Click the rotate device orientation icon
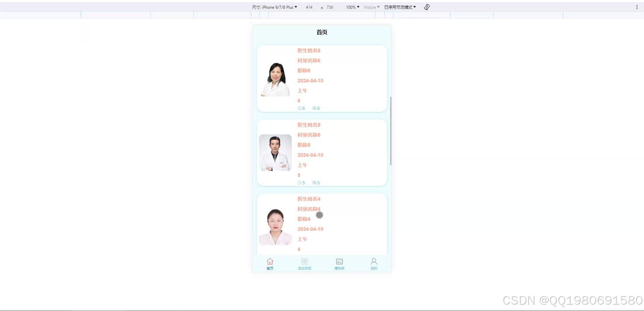Screen dimensions: 644x311 [426, 7]
